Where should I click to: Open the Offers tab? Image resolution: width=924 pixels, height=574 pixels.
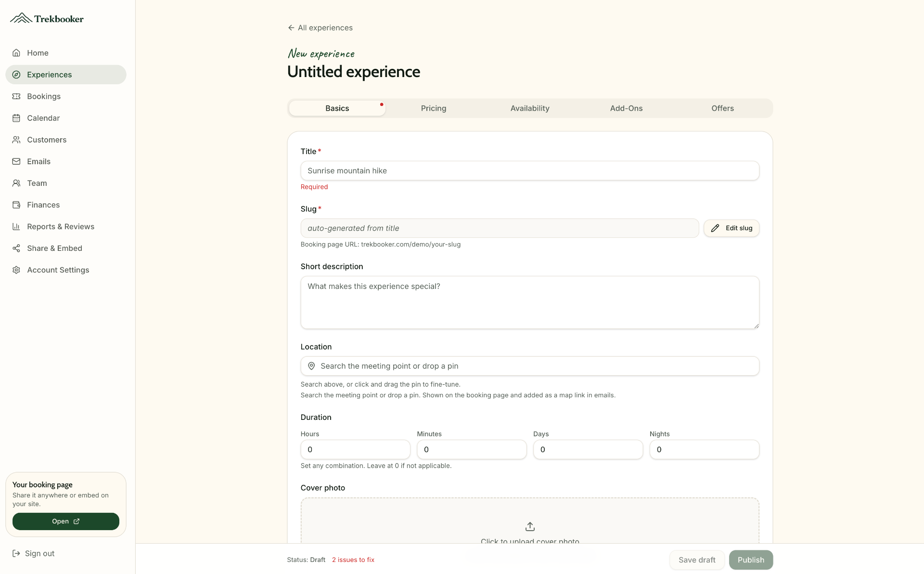click(722, 108)
